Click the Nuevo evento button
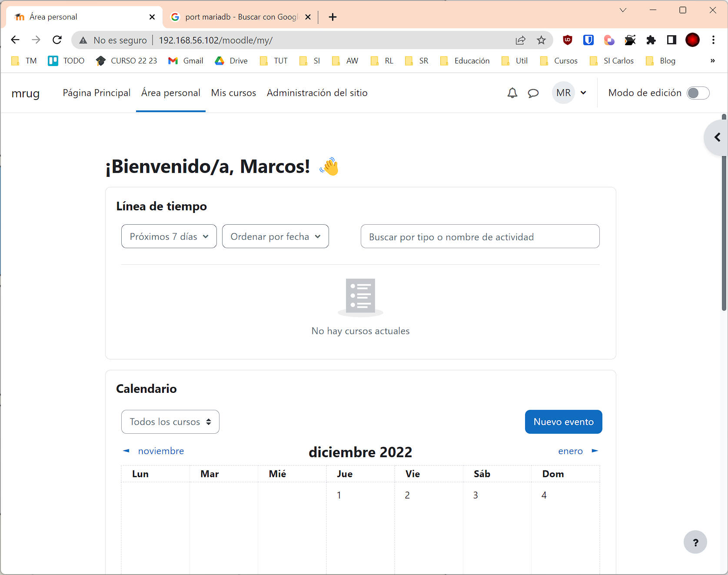This screenshot has height=575, width=728. [x=563, y=422]
